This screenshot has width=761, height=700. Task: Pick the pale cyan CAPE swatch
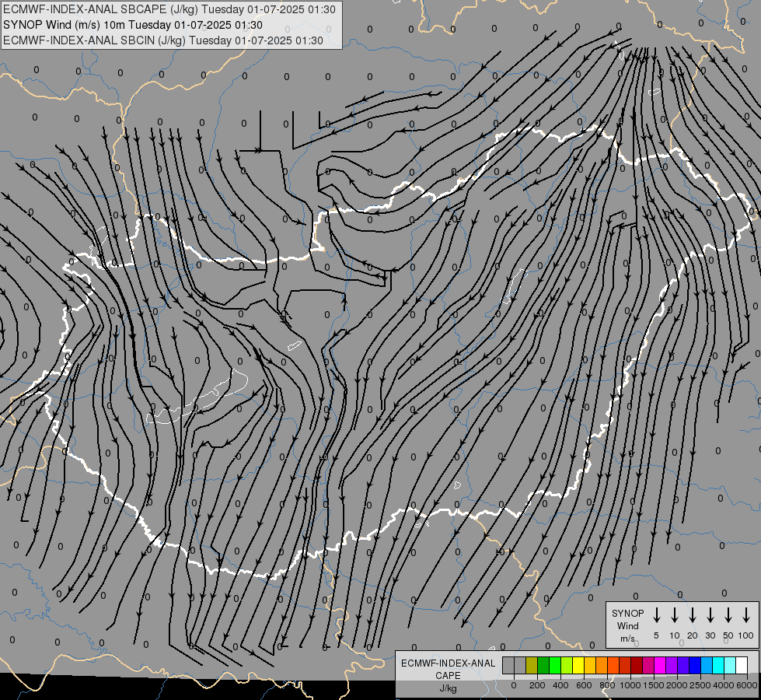[x=729, y=665]
